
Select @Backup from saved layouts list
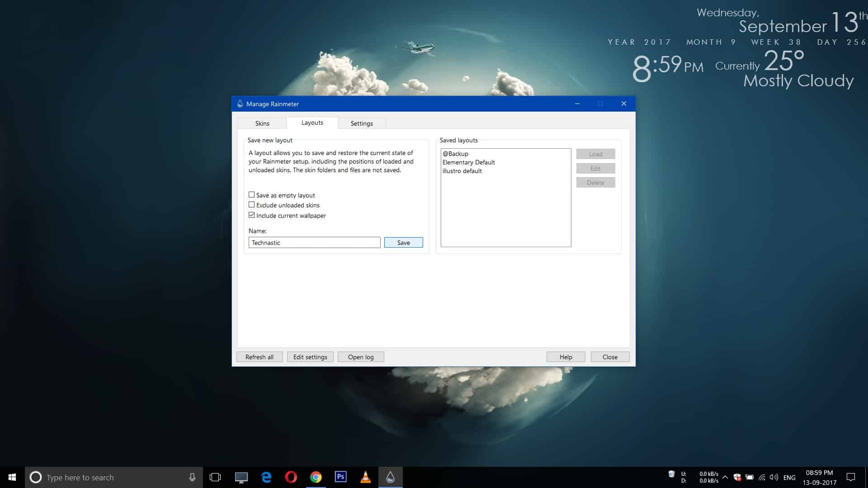point(455,154)
